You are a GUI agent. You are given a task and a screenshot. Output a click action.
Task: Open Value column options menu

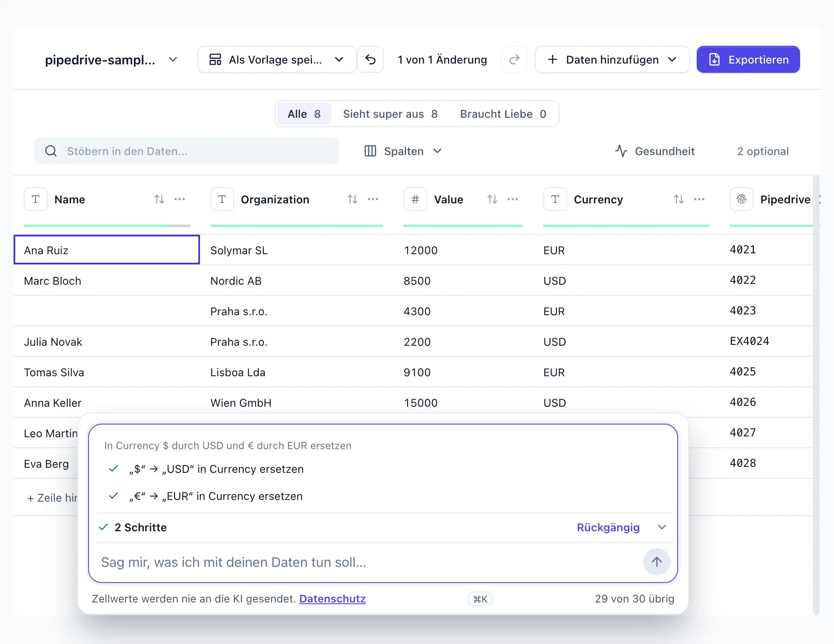[x=513, y=199]
